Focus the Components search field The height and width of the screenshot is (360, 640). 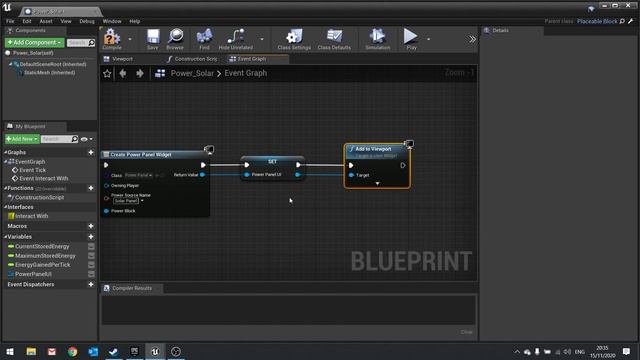coord(81,42)
